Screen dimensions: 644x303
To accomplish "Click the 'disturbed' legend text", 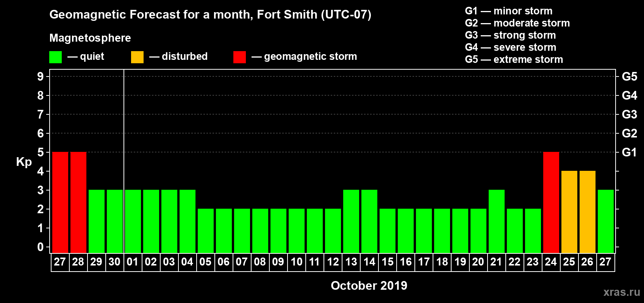I will (184, 56).
